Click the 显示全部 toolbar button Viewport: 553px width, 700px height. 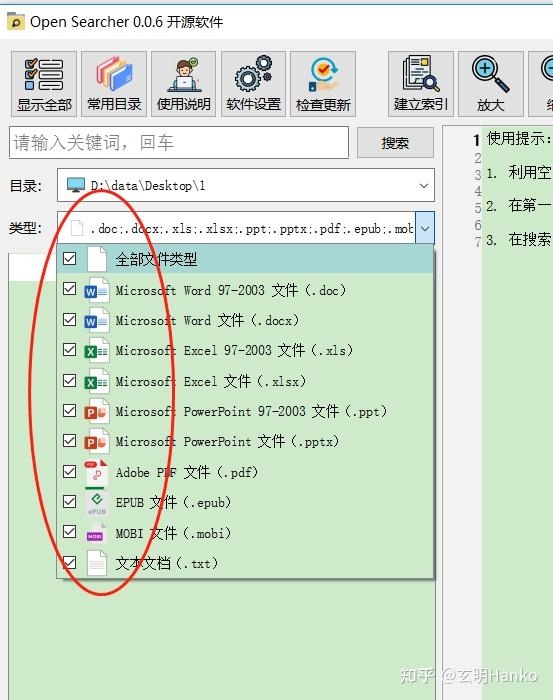(x=44, y=84)
